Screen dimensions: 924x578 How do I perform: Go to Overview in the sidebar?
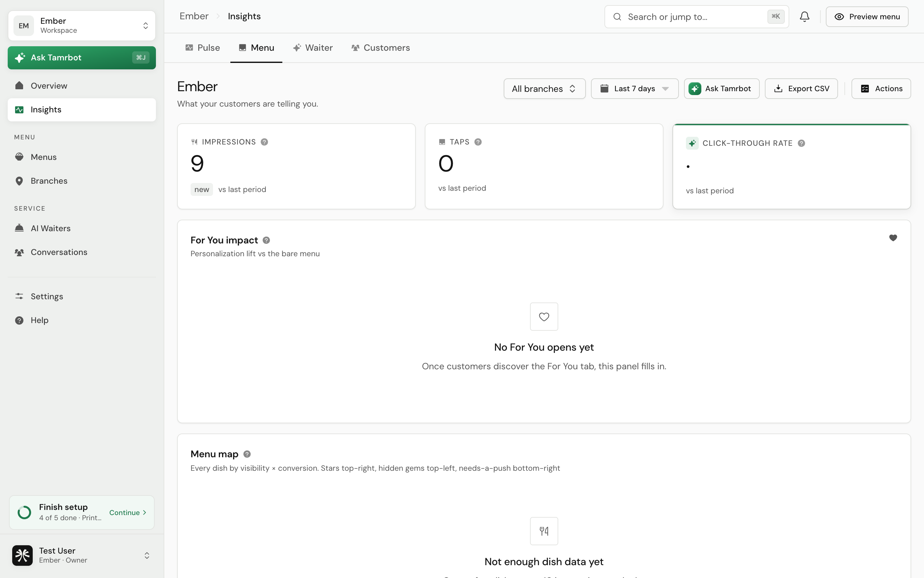[x=82, y=86]
